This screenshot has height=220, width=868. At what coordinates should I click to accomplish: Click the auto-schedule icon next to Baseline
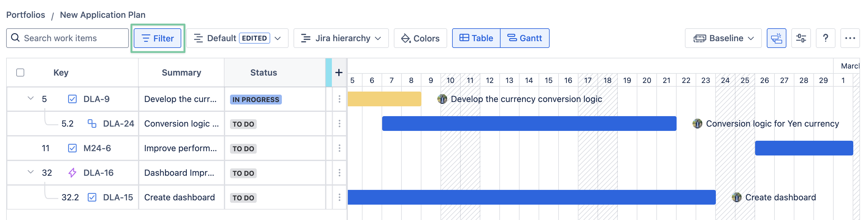pyautogui.click(x=776, y=38)
